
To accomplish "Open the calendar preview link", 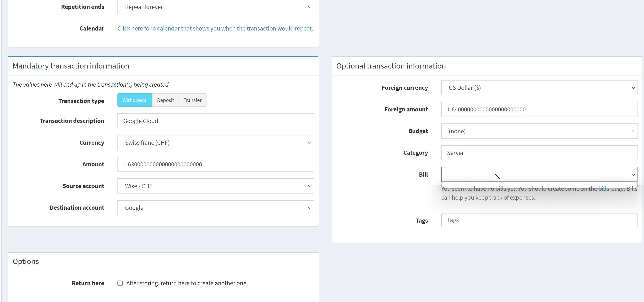I will [x=215, y=28].
